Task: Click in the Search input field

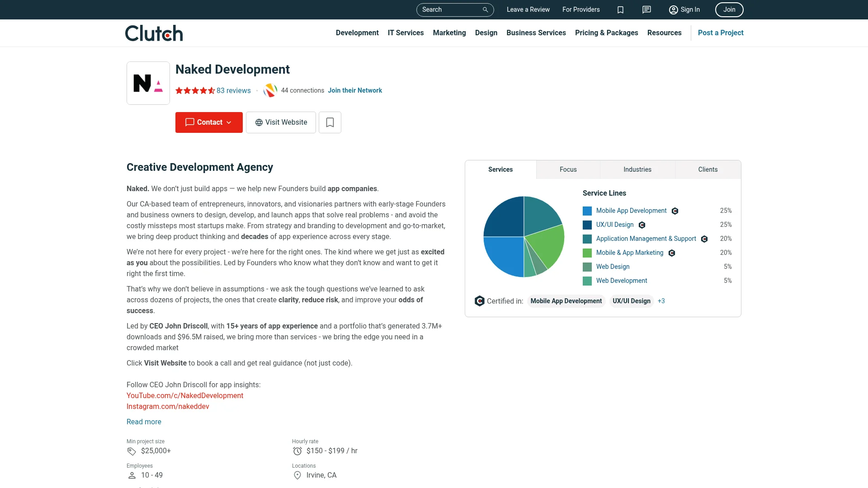Action: click(455, 9)
